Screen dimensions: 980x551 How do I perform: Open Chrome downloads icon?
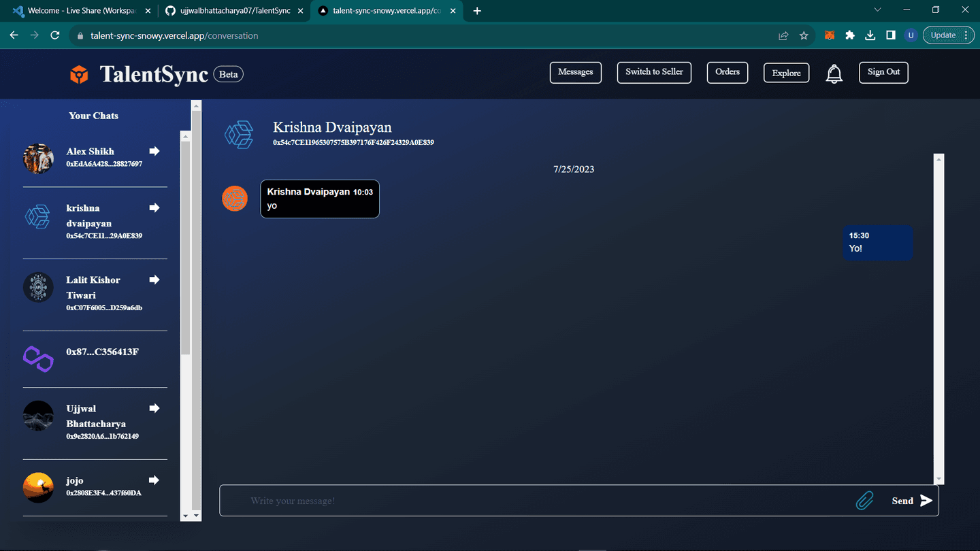[x=870, y=35]
